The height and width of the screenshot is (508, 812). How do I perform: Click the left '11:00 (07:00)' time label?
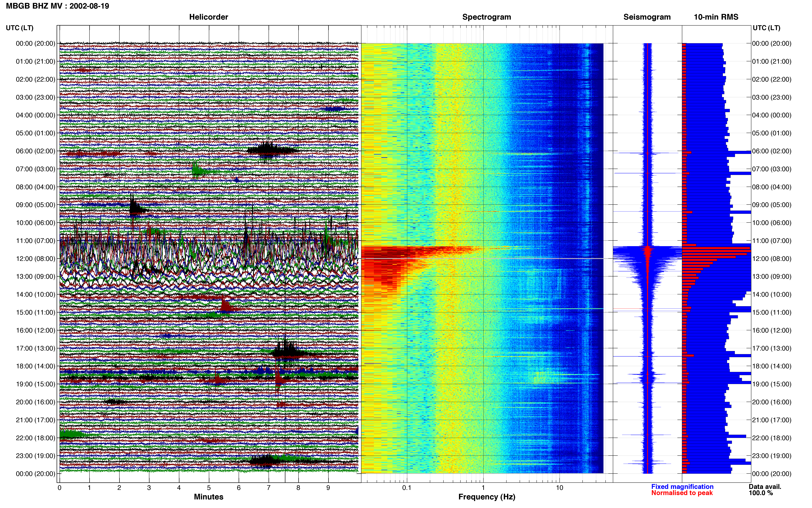[36, 240]
